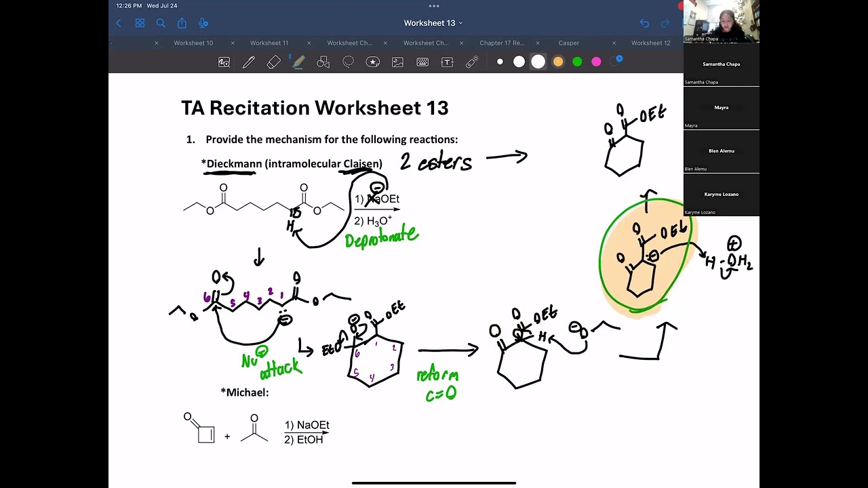
Task: Tap the share and export icon
Action: coord(182,23)
